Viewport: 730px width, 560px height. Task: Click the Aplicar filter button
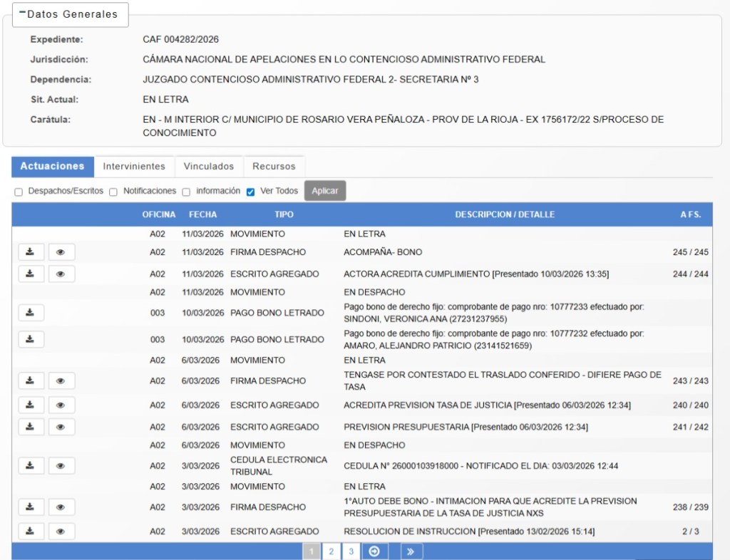[x=325, y=191]
